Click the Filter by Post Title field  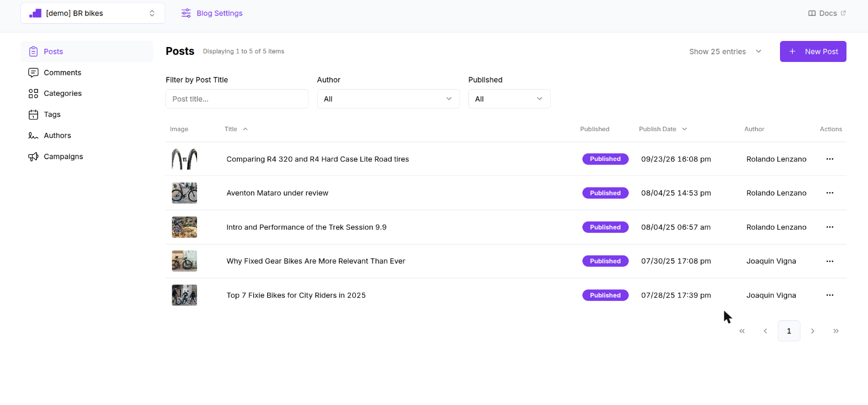click(x=237, y=99)
